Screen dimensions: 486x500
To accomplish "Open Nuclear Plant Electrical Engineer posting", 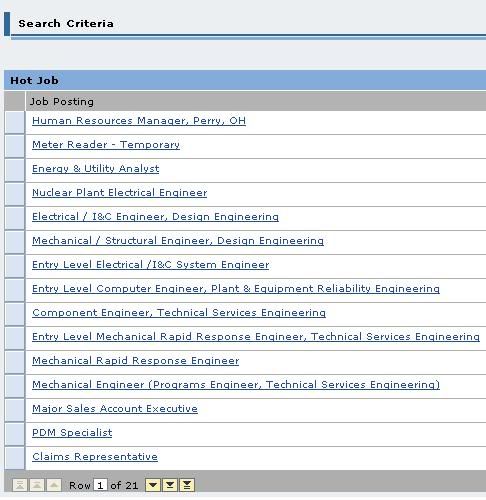I will point(120,193).
